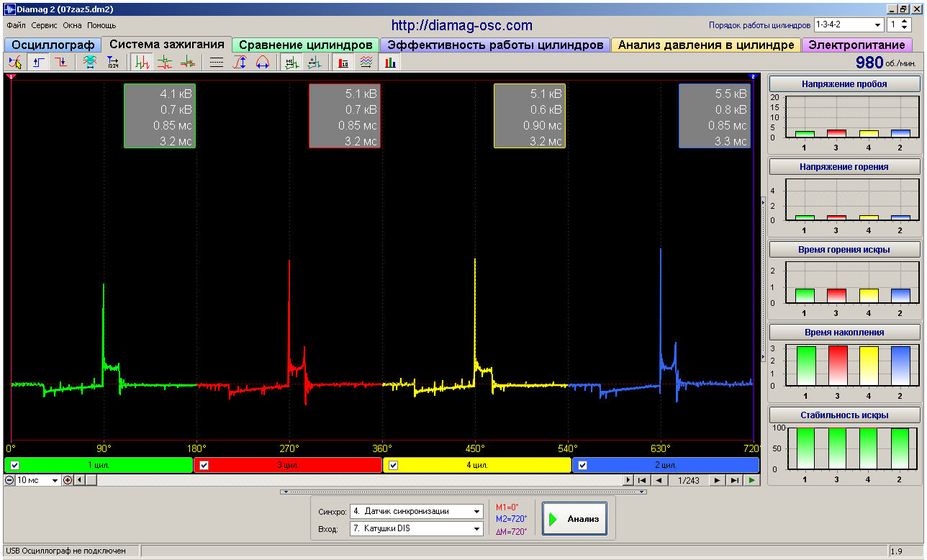Click the red bar with 10 icon
Image resolution: width=927 pixels, height=560 pixels.
click(343, 63)
